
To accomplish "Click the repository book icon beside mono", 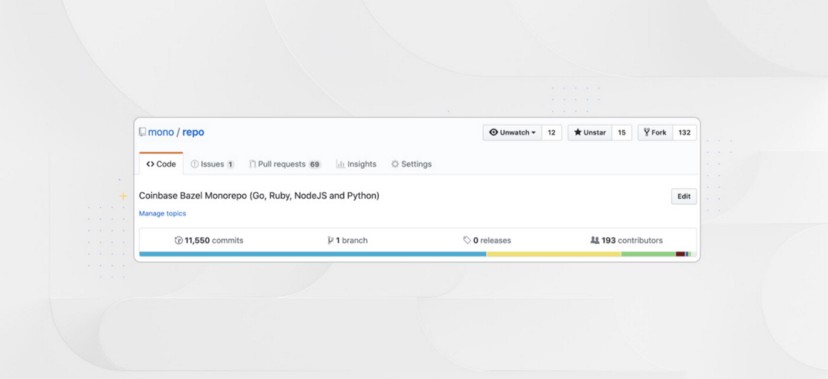I will 142,132.
